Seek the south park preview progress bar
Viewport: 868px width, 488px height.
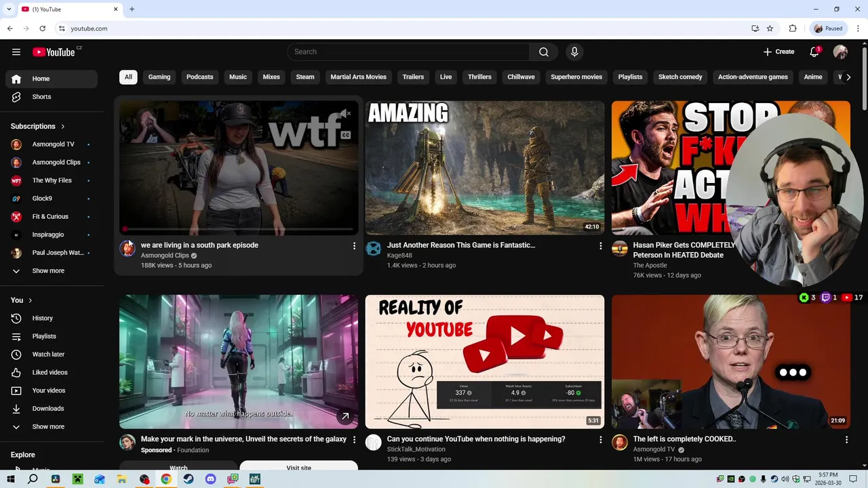[239, 229]
